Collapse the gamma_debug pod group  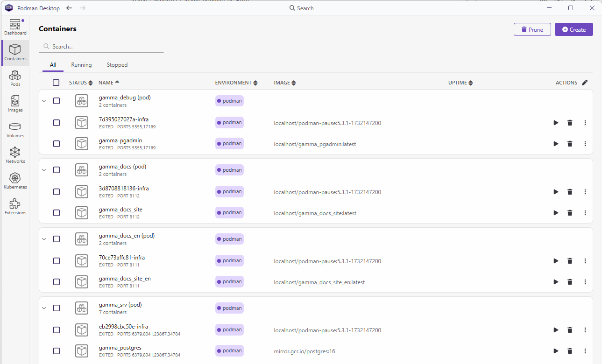click(44, 101)
